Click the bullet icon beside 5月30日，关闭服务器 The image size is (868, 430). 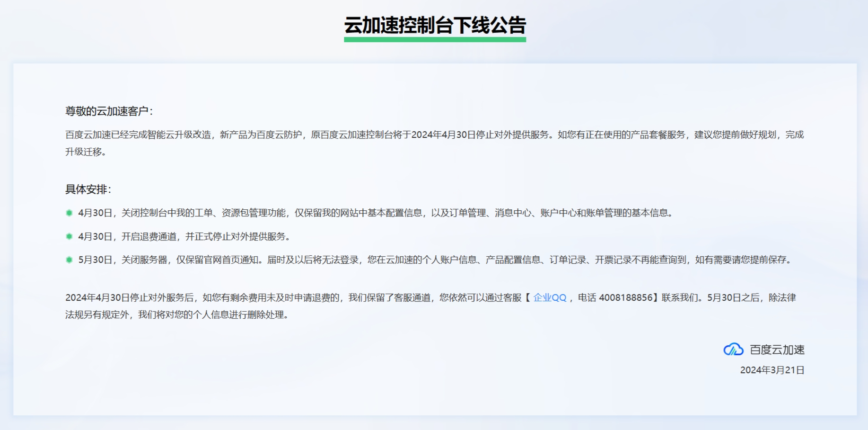coord(69,260)
